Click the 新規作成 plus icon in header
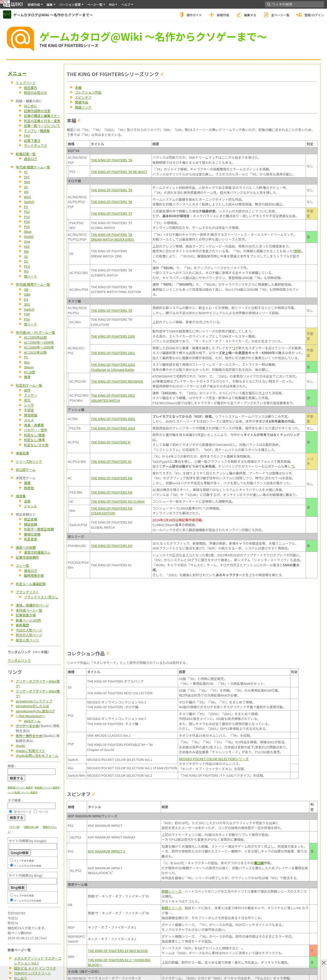Screen dimensions: 327x980 [211, 15]
